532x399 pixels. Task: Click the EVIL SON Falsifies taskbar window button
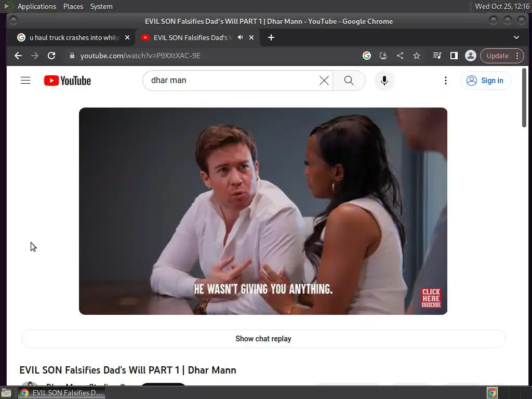coord(61,393)
